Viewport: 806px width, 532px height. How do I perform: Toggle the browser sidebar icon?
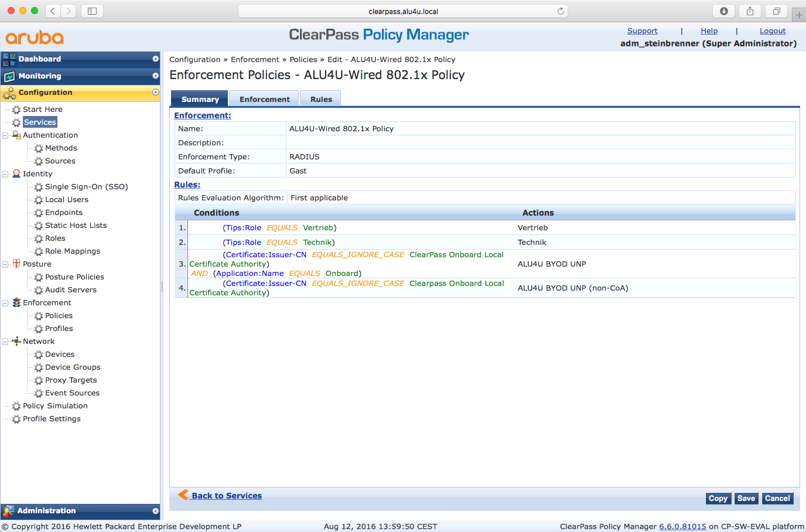pos(92,11)
